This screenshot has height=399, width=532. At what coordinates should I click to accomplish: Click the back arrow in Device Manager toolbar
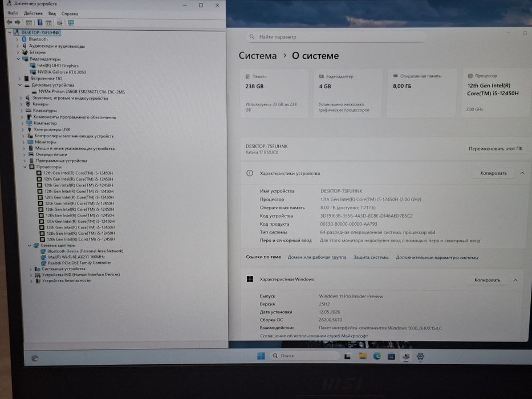tap(9, 22)
